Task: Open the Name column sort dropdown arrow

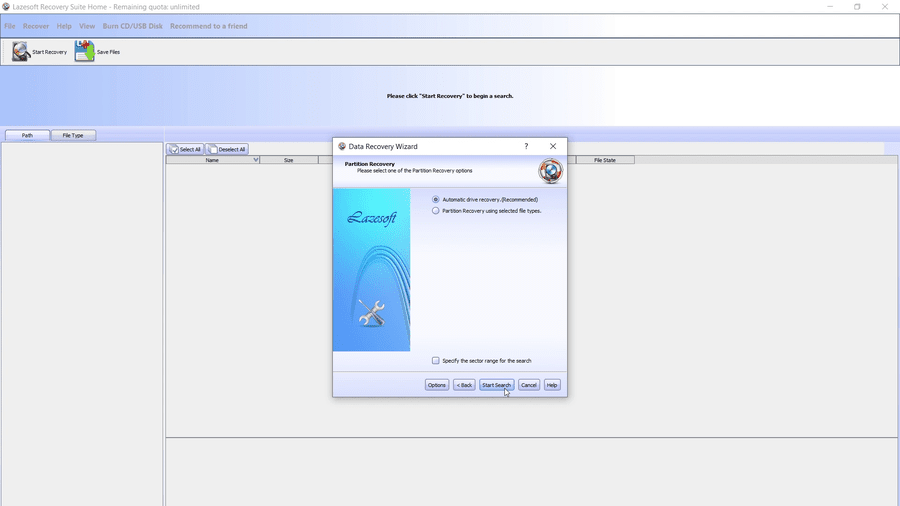Action: pos(255,160)
